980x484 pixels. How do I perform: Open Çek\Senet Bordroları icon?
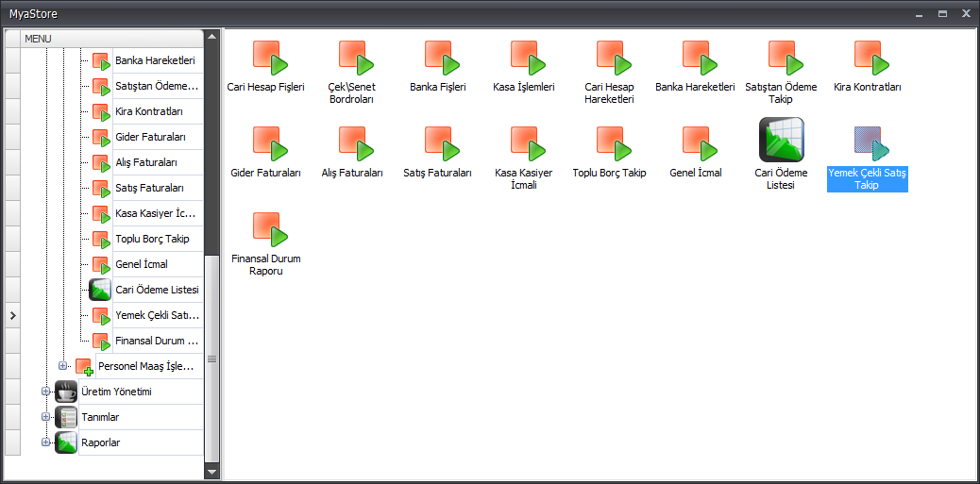[x=356, y=58]
